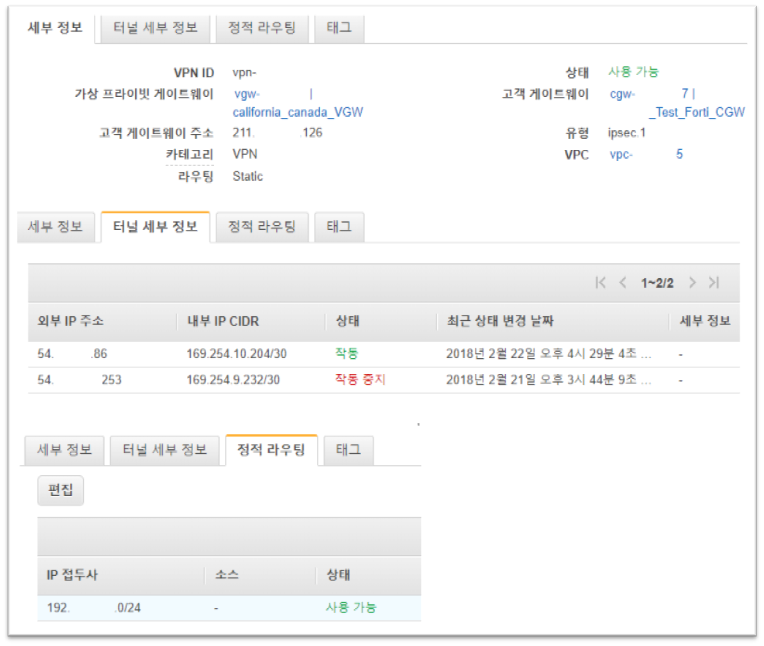The height and width of the screenshot is (646, 764).
Task: Click the 편집 button for static routes
Action: (61, 491)
